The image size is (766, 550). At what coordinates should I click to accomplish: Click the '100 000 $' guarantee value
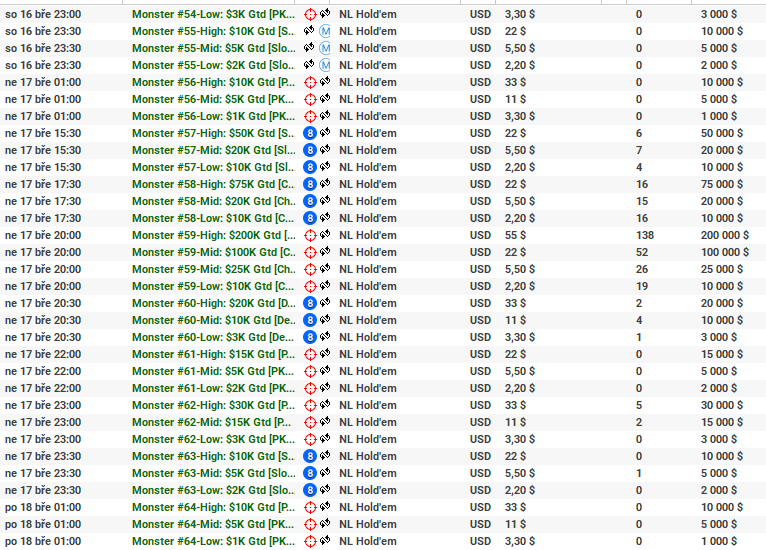724,253
